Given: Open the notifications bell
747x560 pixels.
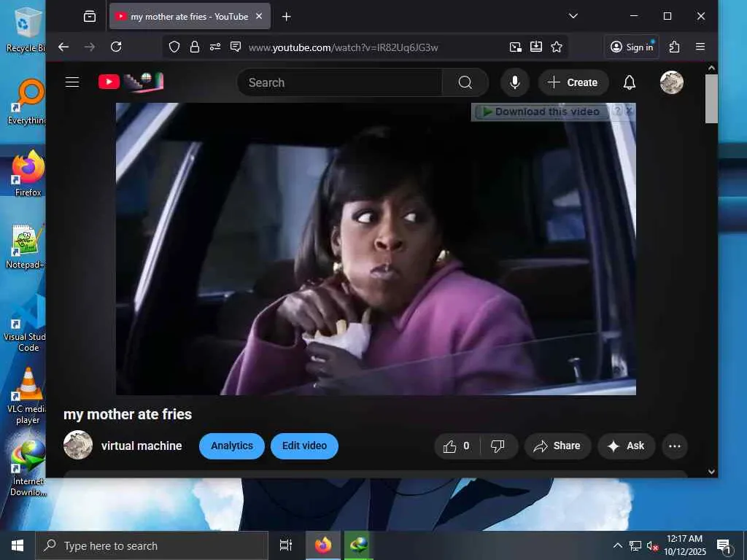Looking at the screenshot, I should coord(630,82).
